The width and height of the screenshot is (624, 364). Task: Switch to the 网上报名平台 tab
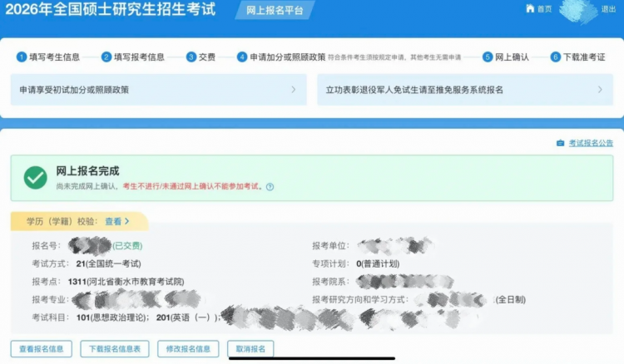269,10
